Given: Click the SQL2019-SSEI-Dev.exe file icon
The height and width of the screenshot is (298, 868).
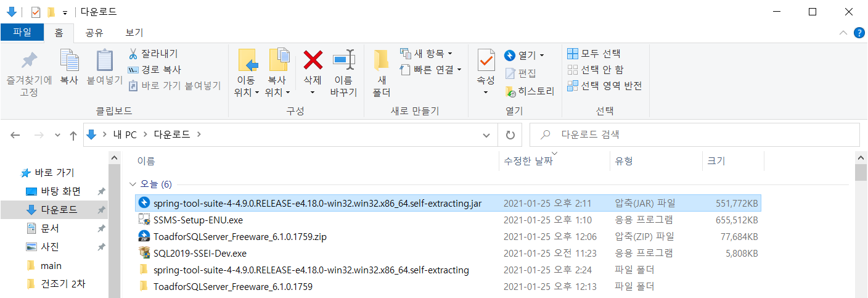Looking at the screenshot, I should (144, 253).
